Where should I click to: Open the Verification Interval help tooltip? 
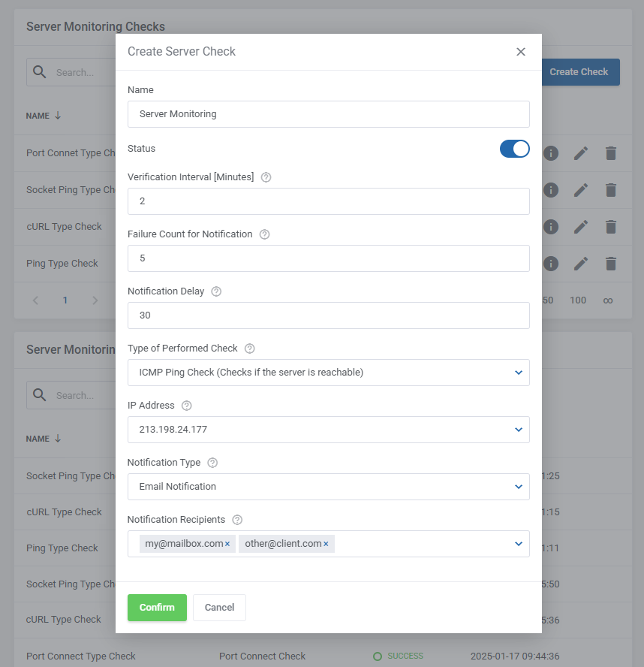(266, 177)
